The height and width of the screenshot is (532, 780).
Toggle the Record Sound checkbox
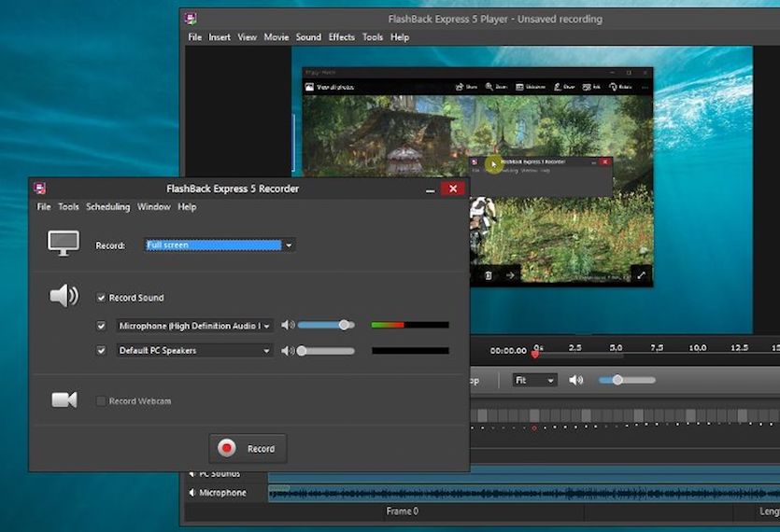coord(101,298)
